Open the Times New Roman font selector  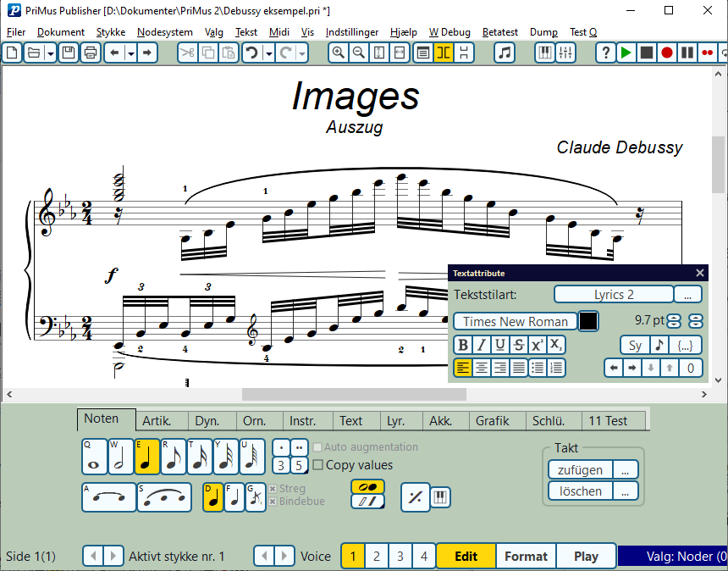coord(516,322)
